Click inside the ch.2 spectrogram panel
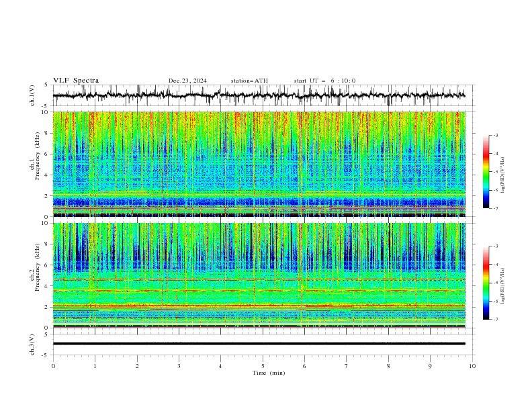 [259, 275]
